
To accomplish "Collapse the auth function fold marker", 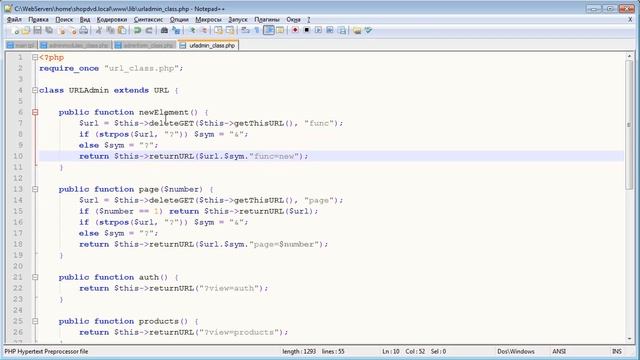I will tap(35, 277).
